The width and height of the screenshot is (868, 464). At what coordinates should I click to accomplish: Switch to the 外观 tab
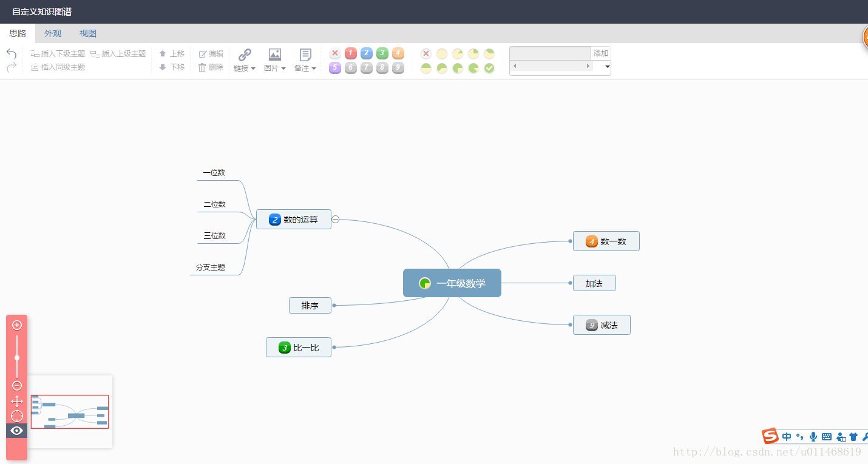[53, 33]
